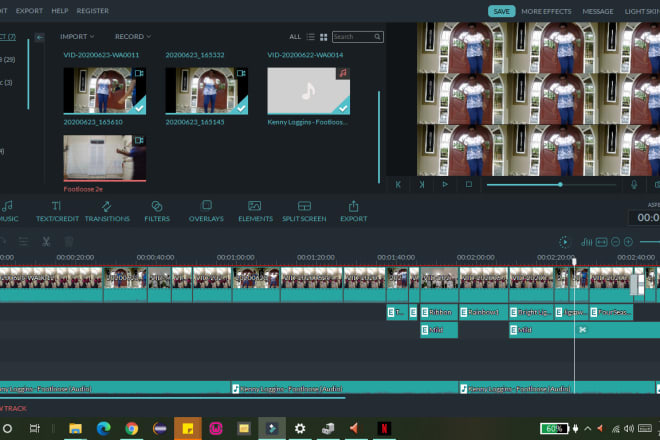Stop the preview playback
Image resolution: width=660 pixels, height=440 pixels.
[468, 184]
